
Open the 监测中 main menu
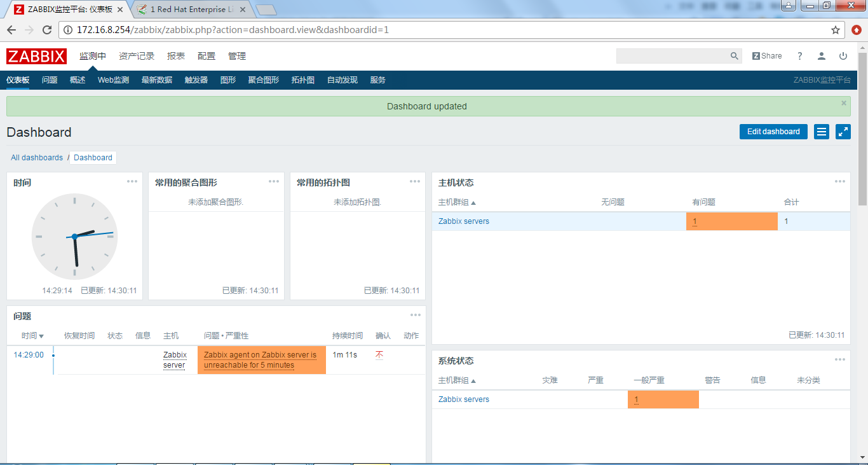point(93,56)
